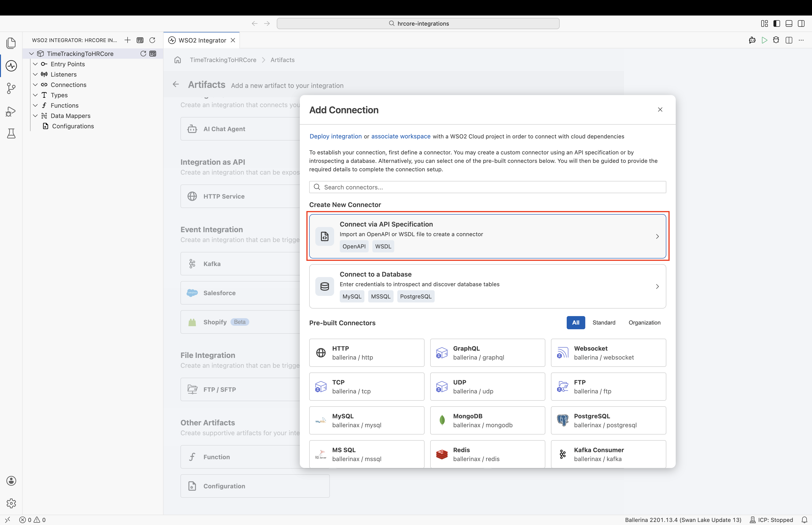Customize layout icon in title bar
812x525 pixels.
click(765, 24)
